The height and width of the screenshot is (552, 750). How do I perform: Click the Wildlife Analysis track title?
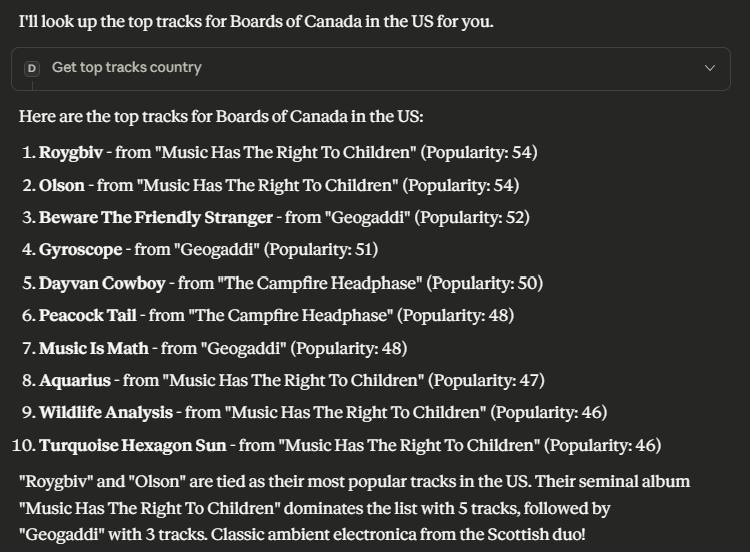[105, 412]
